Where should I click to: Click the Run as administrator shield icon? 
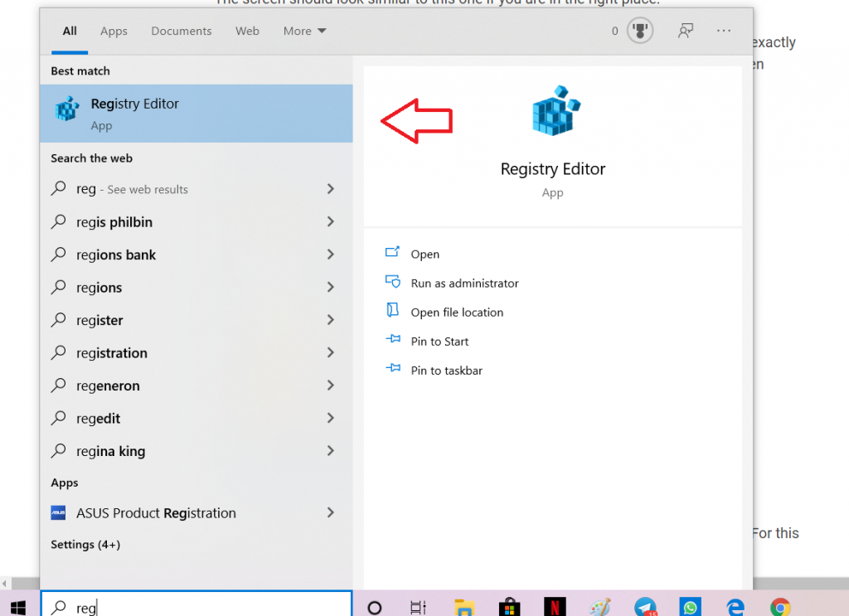392,282
